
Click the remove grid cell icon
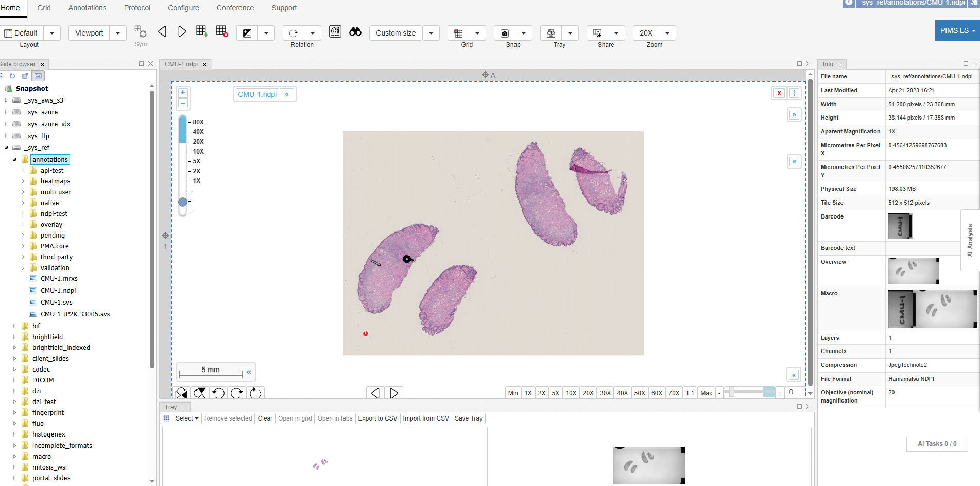(221, 31)
